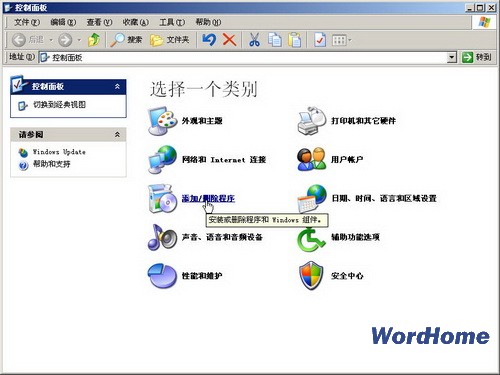500x375 pixels.
Task: Click the Paste clipboard icon
Action: 295,40
